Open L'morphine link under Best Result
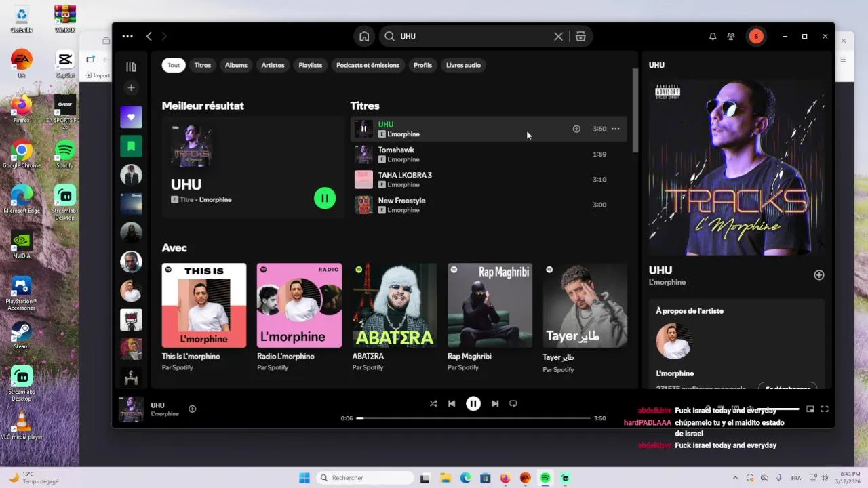The height and width of the screenshot is (488, 868). (x=216, y=200)
